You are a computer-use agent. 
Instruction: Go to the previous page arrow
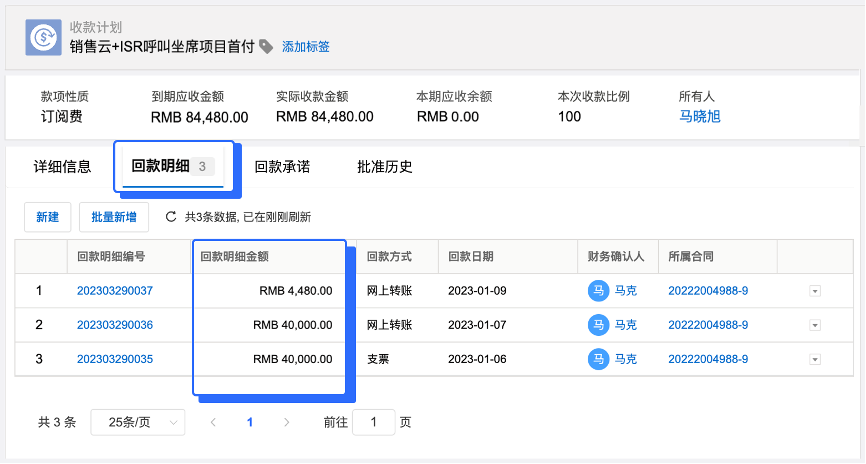(213, 423)
